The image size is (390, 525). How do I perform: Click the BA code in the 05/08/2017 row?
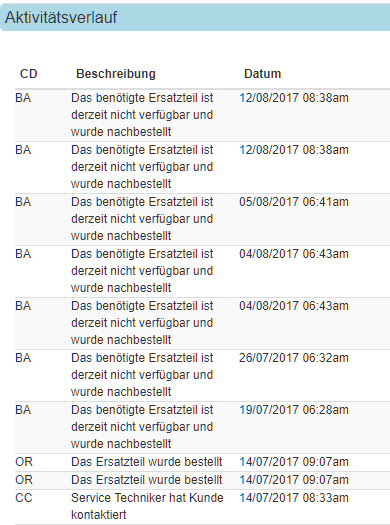tap(23, 202)
